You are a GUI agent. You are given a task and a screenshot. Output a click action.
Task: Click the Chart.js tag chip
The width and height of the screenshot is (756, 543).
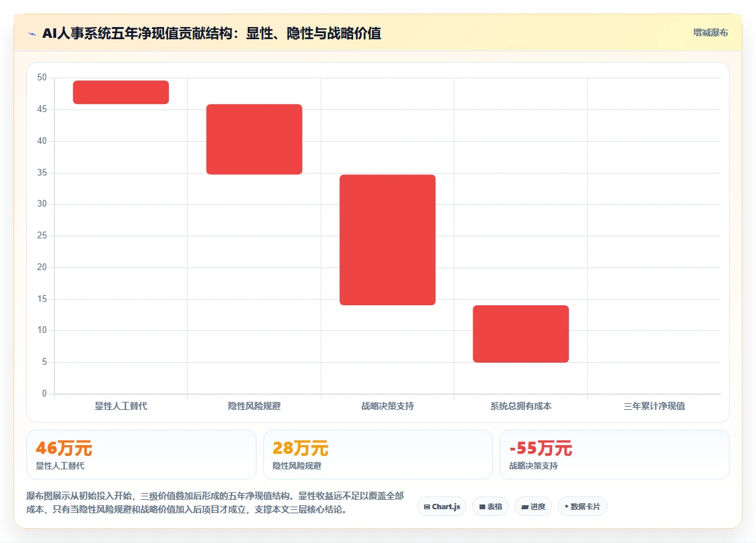[x=441, y=507]
